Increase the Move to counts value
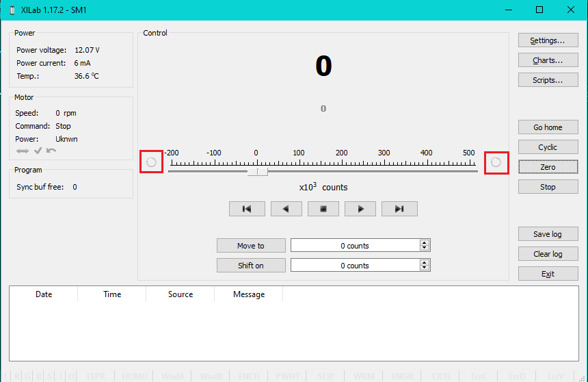This screenshot has width=588, height=382. (425, 243)
